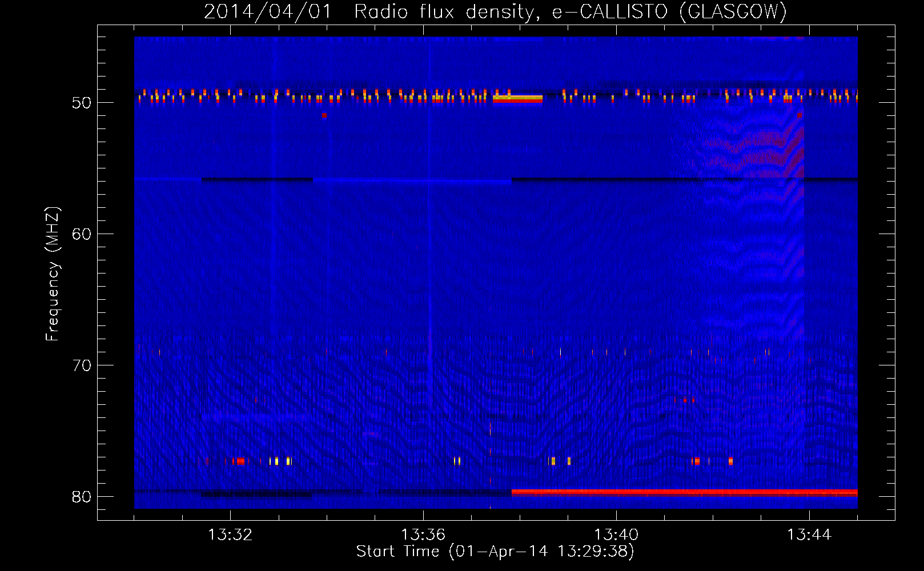Viewport: 924px width, 571px height.
Task: Click the 13:40 time tick label
Action: pyautogui.click(x=616, y=535)
